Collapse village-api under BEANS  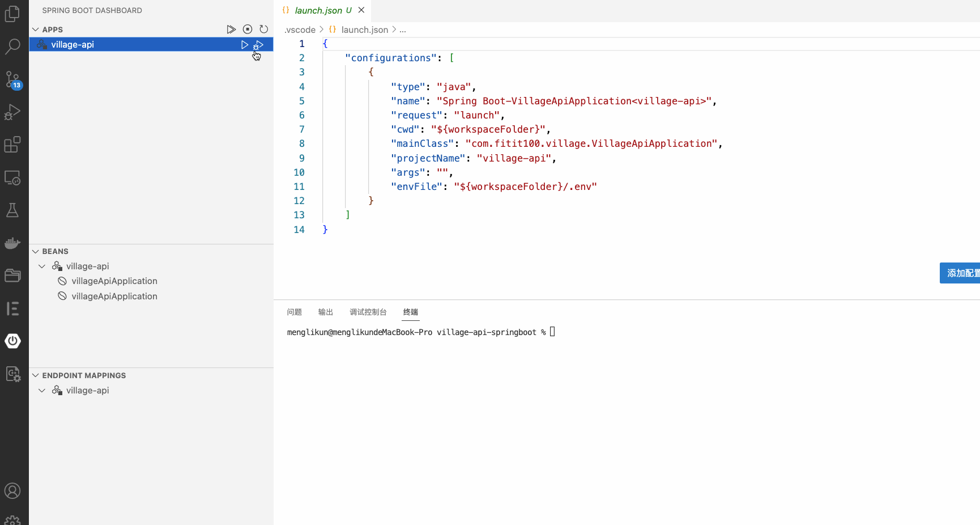[x=42, y=266]
